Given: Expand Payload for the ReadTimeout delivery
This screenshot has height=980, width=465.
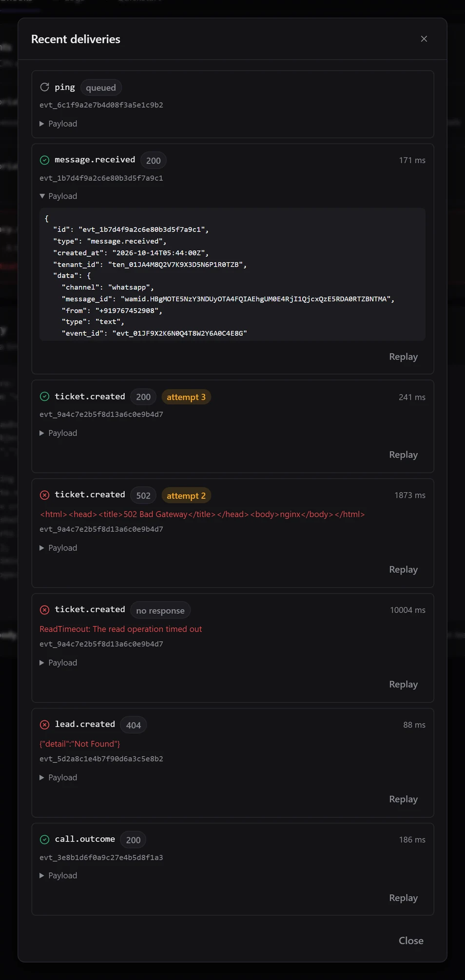Looking at the screenshot, I should tap(58, 663).
